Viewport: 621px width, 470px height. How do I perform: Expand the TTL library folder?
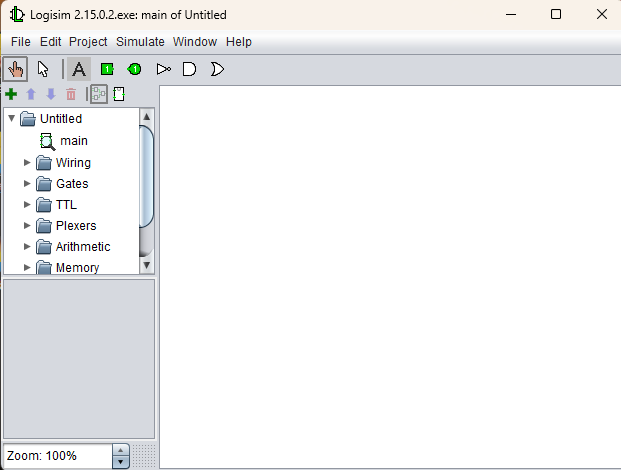pyautogui.click(x=27, y=204)
